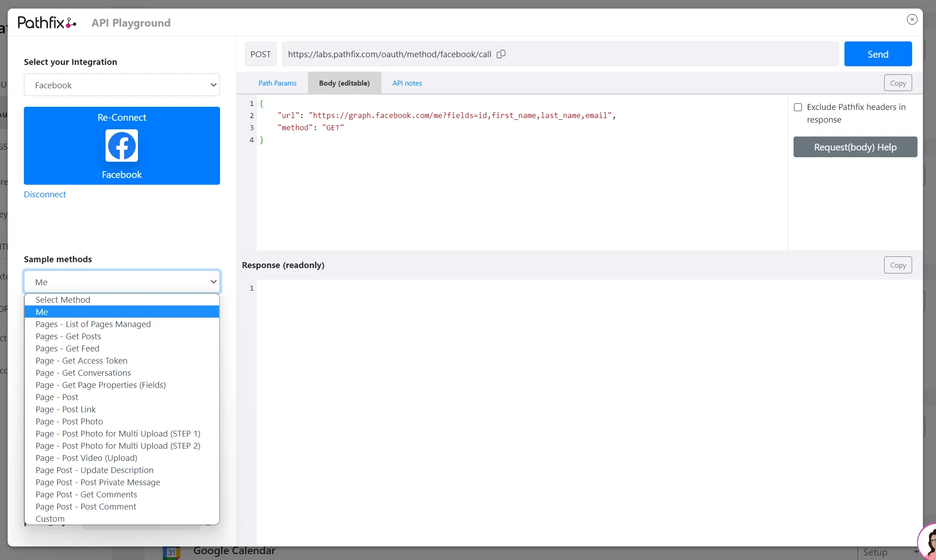
Task: Click the copy URL icon next to endpoint
Action: coord(501,54)
